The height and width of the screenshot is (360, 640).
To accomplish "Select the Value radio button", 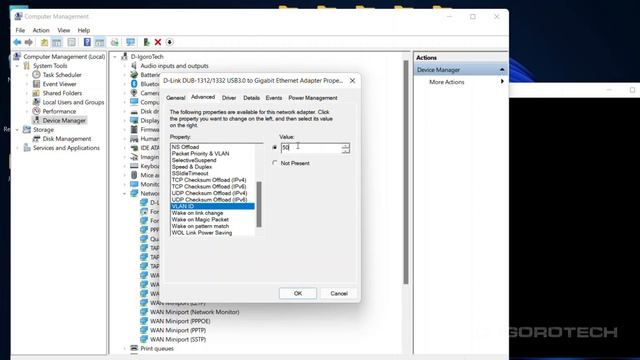I will click(275, 147).
